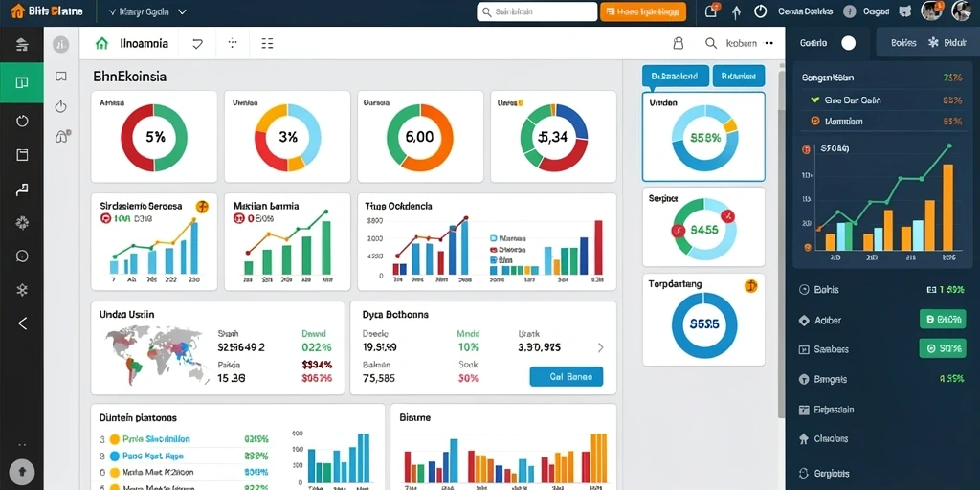Click the search field in top bar
Image resolution: width=980 pixels, height=490 pixels.
(x=537, y=11)
